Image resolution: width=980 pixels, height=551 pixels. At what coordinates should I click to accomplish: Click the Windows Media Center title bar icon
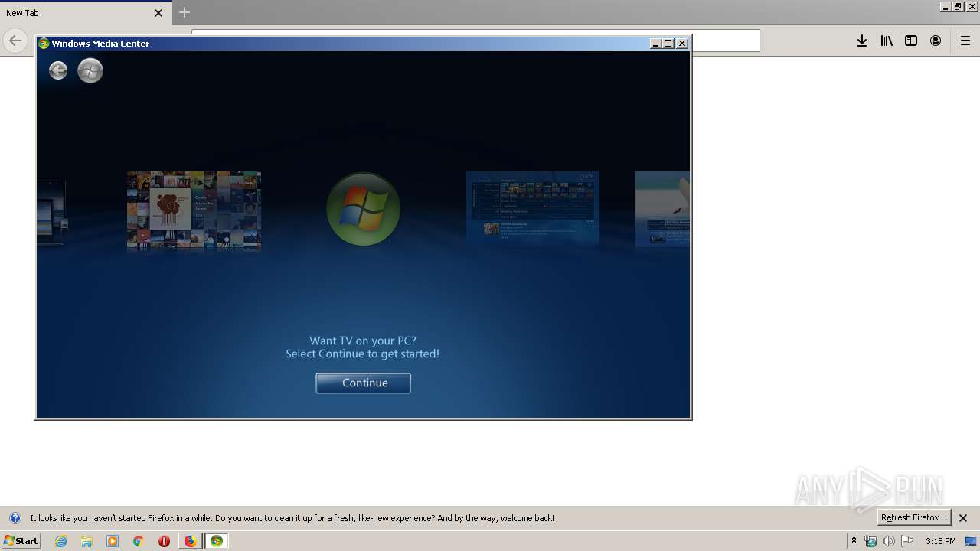click(x=44, y=44)
